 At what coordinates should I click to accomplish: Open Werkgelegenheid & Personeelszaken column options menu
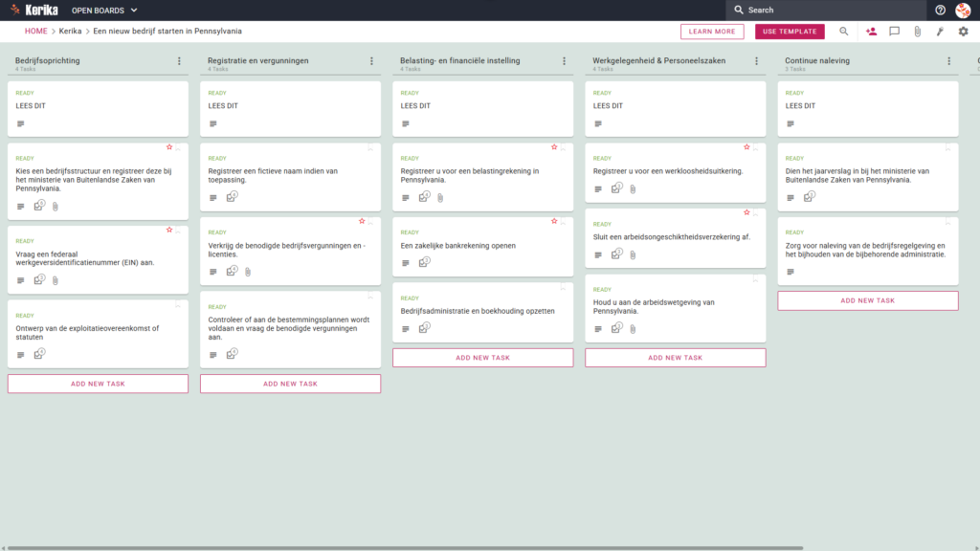click(x=757, y=60)
